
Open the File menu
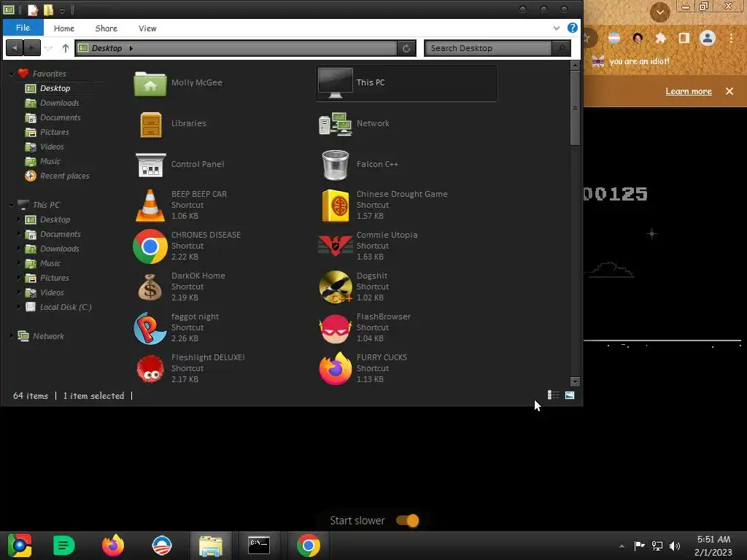pyautogui.click(x=23, y=28)
